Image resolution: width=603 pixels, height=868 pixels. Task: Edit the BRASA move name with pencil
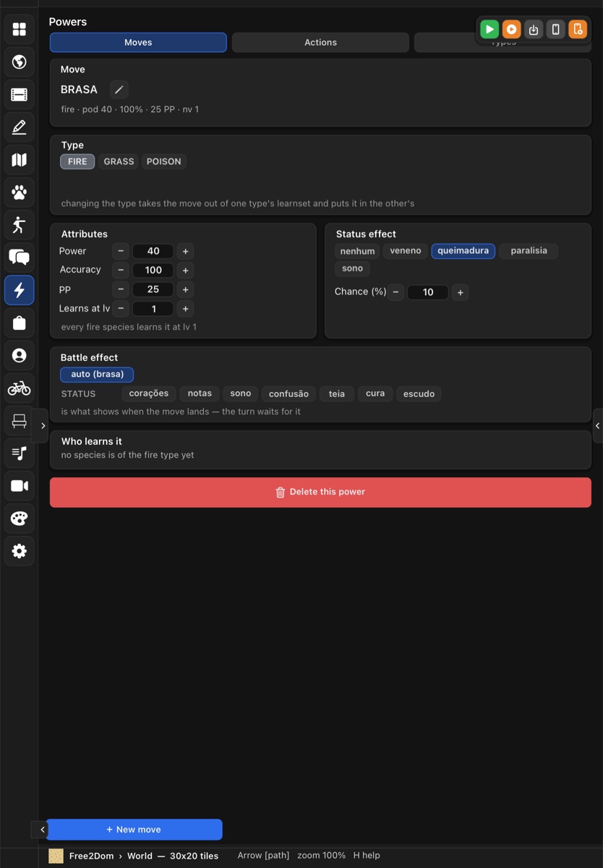pos(119,90)
